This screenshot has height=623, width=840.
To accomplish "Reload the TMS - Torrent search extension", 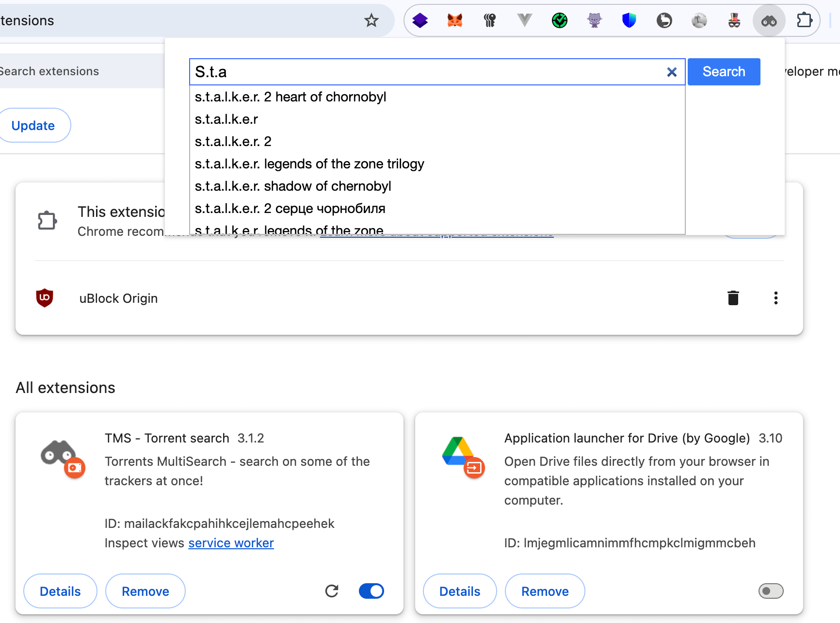I will (x=332, y=591).
